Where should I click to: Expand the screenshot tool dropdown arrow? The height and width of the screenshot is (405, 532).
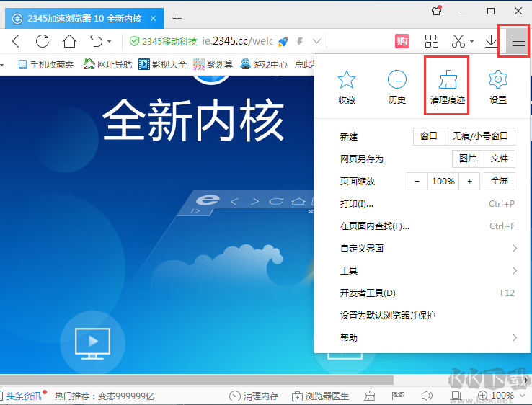pos(471,41)
